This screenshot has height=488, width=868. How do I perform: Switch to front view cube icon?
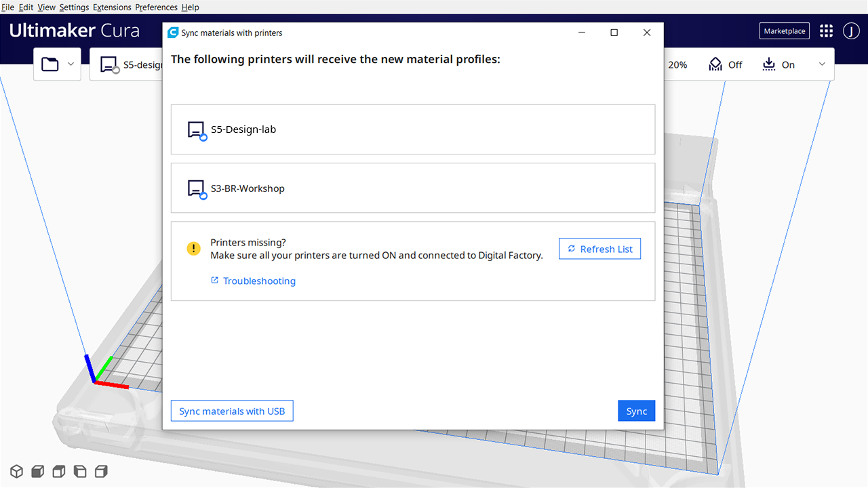pos(38,471)
